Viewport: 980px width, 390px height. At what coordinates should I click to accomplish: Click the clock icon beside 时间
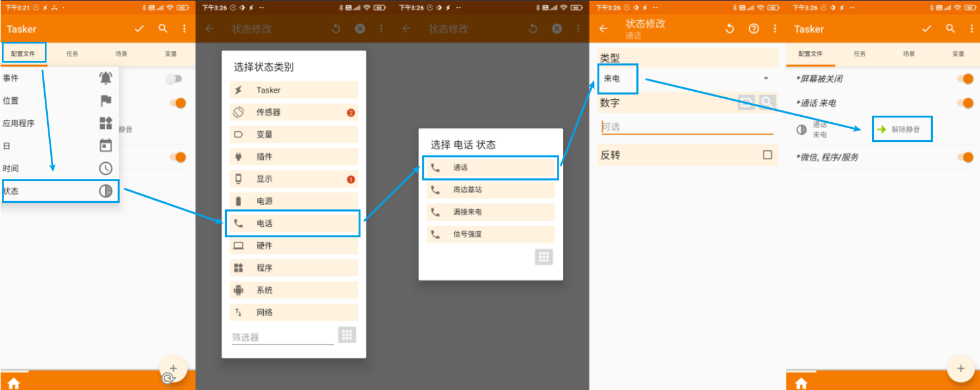click(x=106, y=168)
